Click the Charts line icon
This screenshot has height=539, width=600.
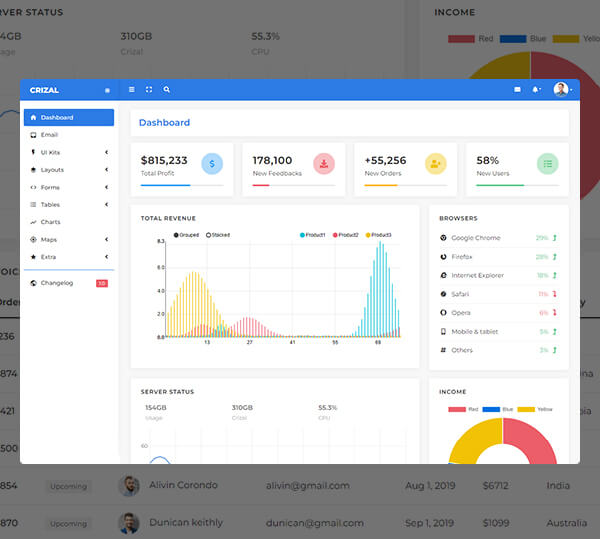click(x=33, y=222)
